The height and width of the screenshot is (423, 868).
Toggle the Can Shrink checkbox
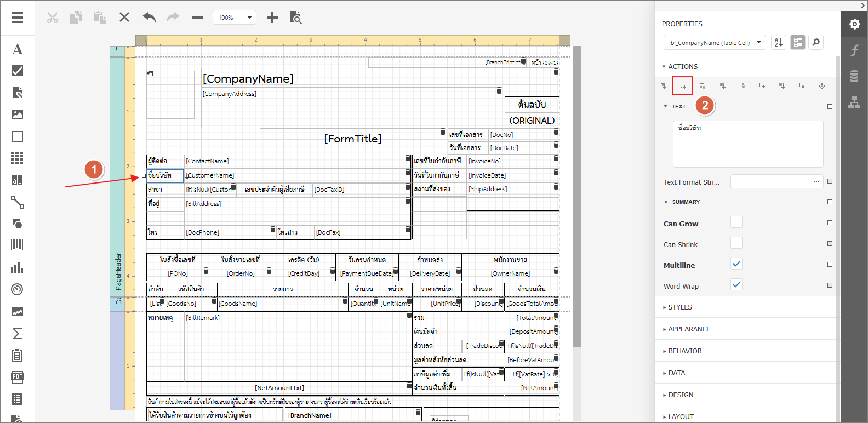(736, 243)
